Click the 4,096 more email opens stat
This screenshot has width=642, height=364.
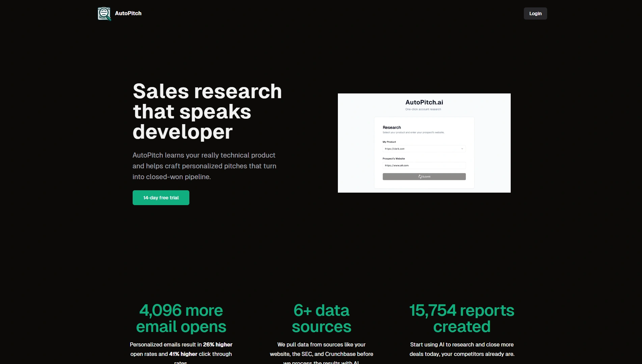coord(181,318)
